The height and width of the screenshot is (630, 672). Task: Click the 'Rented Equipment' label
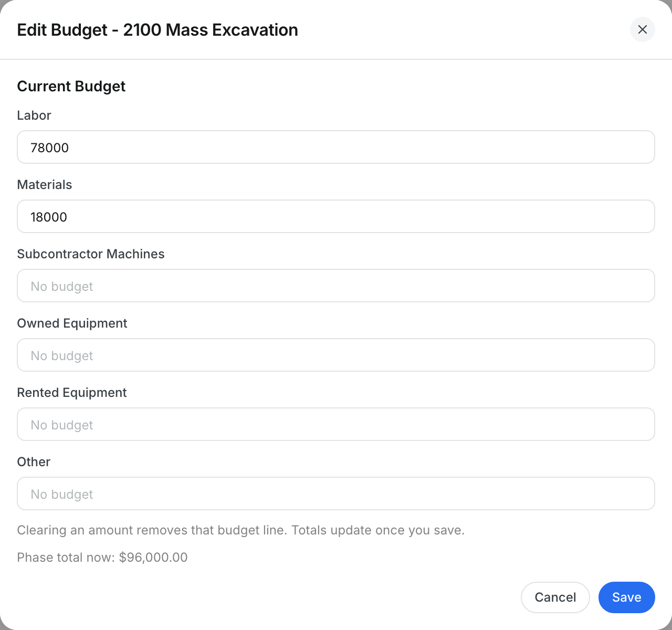[72, 393]
